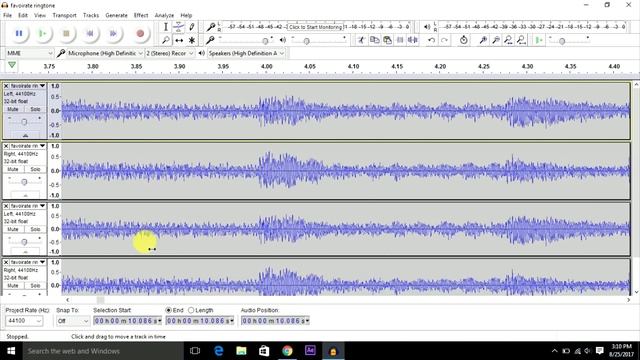Viewport: 640px width, 360px height.
Task: Click 'Click to Start Monitoring' meter
Action: tap(315, 27)
